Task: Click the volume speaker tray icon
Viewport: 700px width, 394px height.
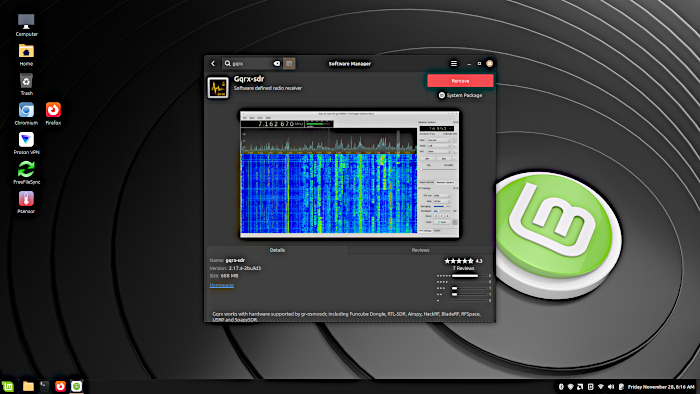Action: coord(611,387)
